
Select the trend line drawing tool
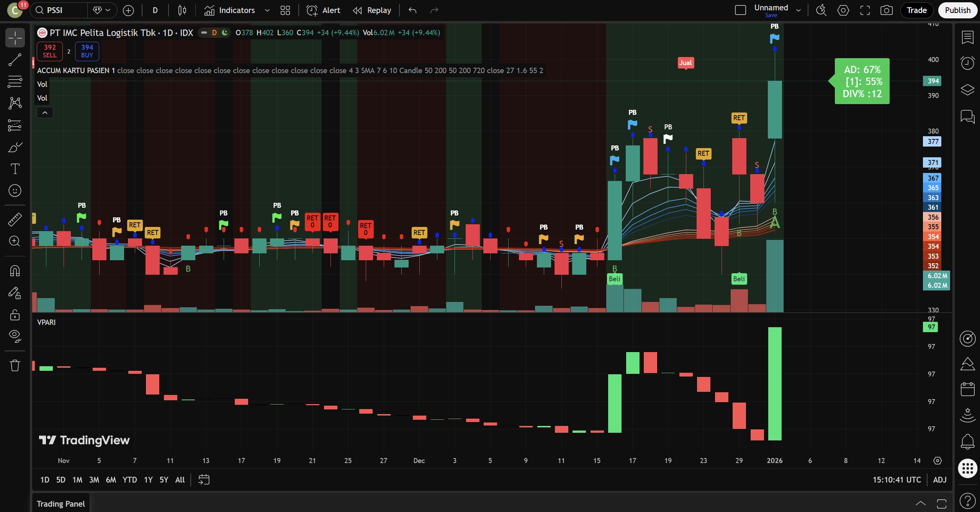click(15, 60)
